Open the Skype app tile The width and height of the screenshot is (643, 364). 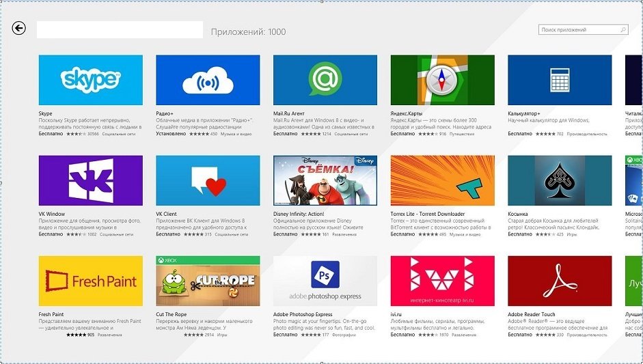point(91,80)
